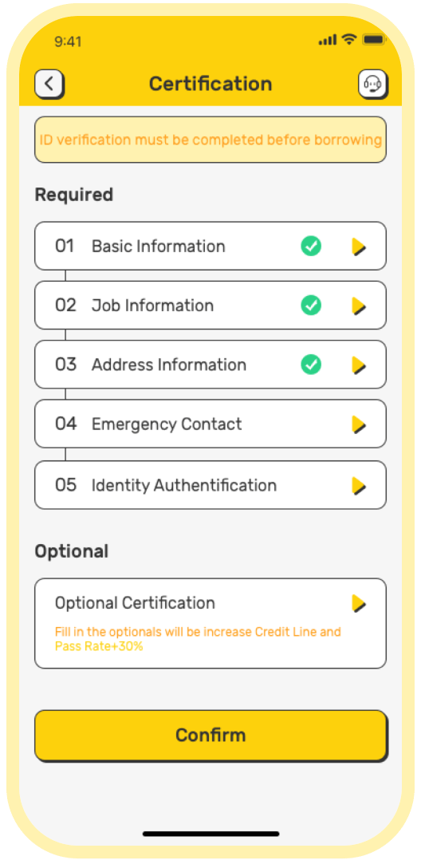Expand Identity Authentification via its arrow
This screenshot has height=868, width=421.
coord(359,486)
